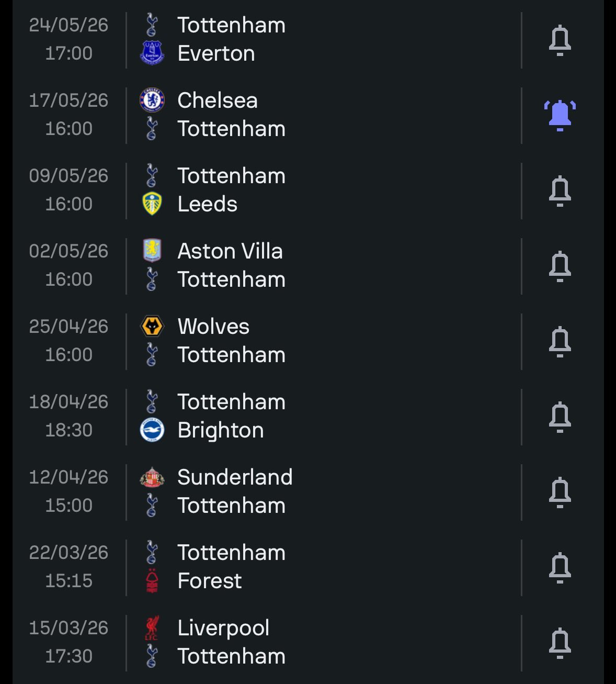
Task: Enable notification for Sunderland fixture
Action: pos(560,492)
